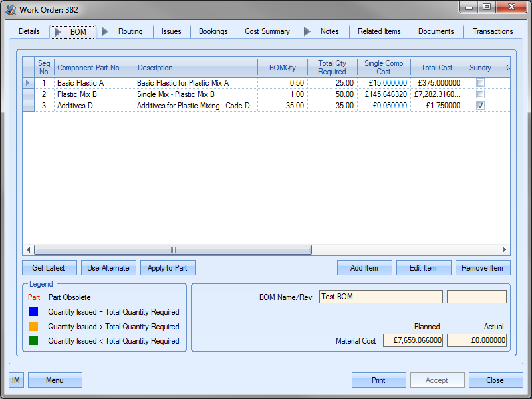
Task: Click the arrow icon beside Notes tab
Action: point(307,31)
